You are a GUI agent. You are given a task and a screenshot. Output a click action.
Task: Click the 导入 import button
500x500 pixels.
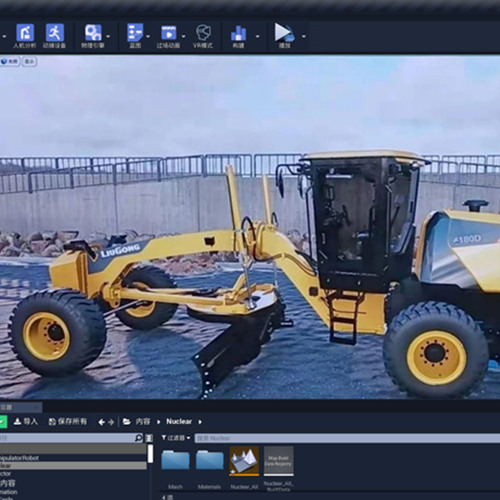click(x=26, y=422)
